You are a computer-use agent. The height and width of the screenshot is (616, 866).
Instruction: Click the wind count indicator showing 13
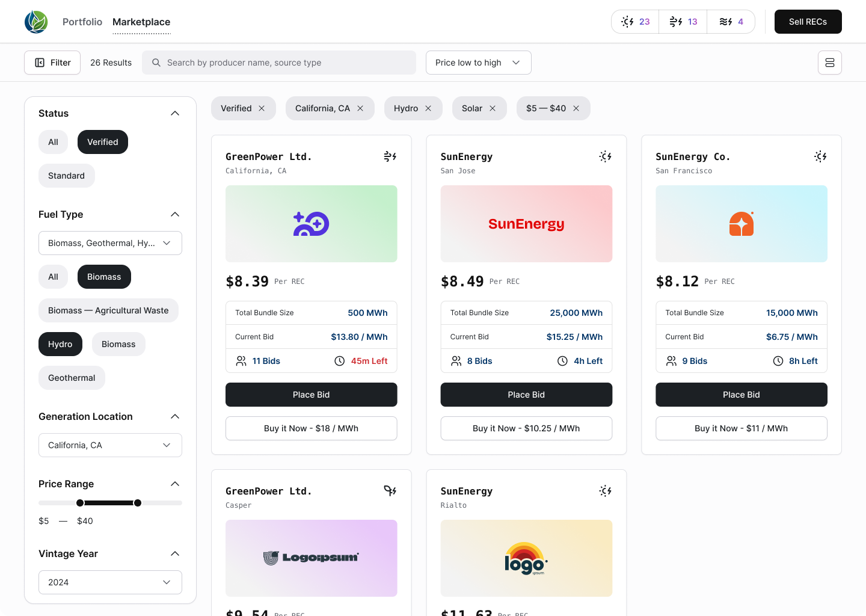[683, 22]
